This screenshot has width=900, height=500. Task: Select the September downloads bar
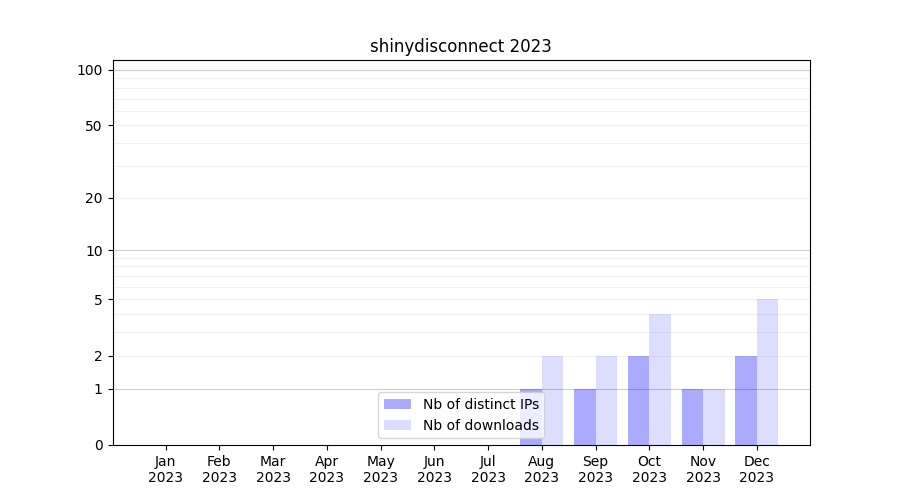(606, 400)
